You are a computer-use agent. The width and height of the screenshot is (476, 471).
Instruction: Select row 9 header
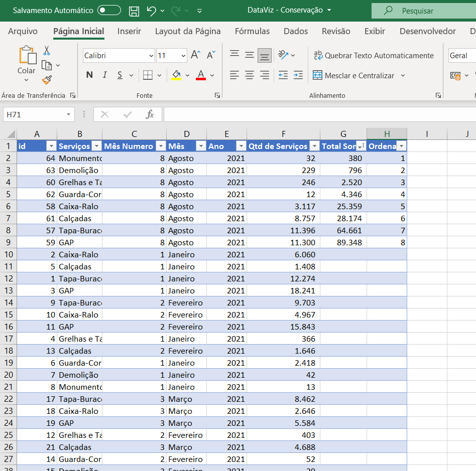coord(8,243)
